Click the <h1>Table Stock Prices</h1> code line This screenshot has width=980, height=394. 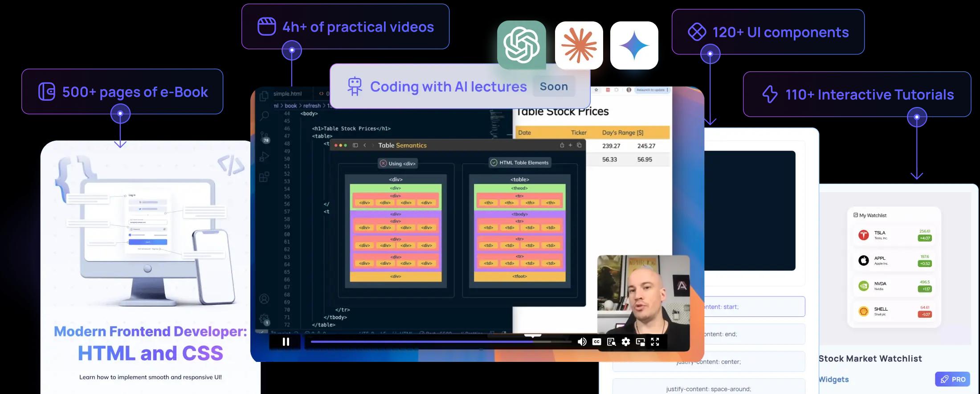(351, 128)
